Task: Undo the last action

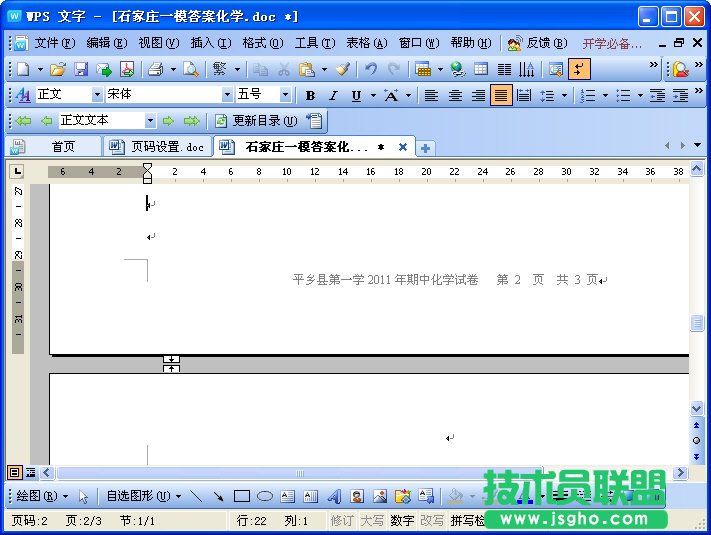Action: pyautogui.click(x=371, y=69)
